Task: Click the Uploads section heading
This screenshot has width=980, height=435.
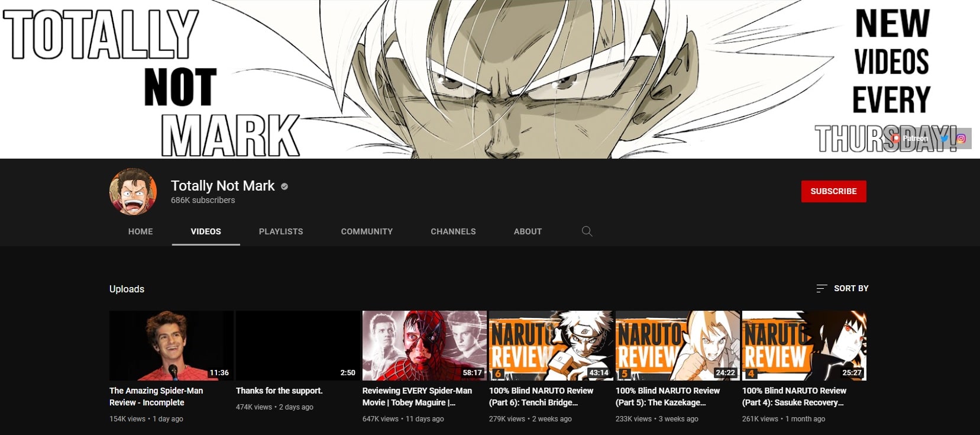Action: [127, 289]
